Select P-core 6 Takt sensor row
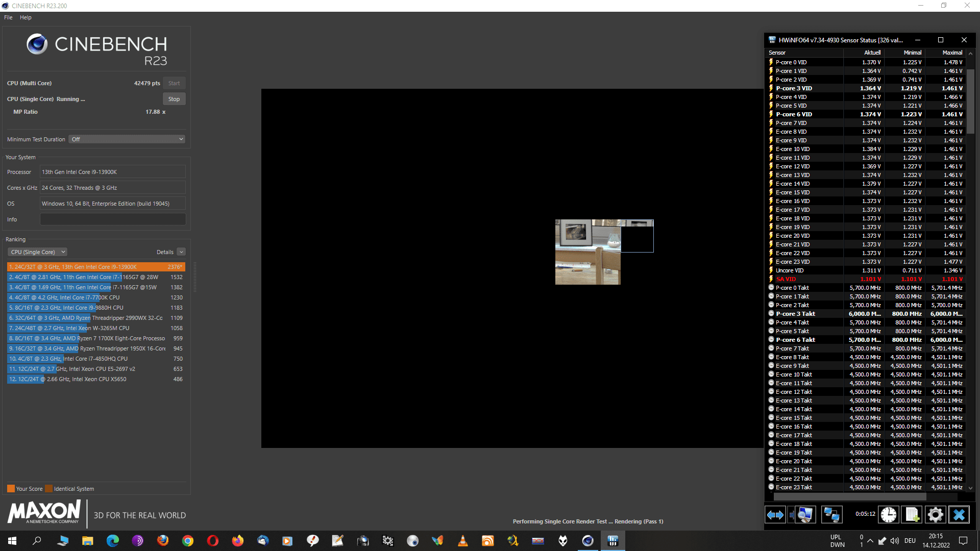 866,340
